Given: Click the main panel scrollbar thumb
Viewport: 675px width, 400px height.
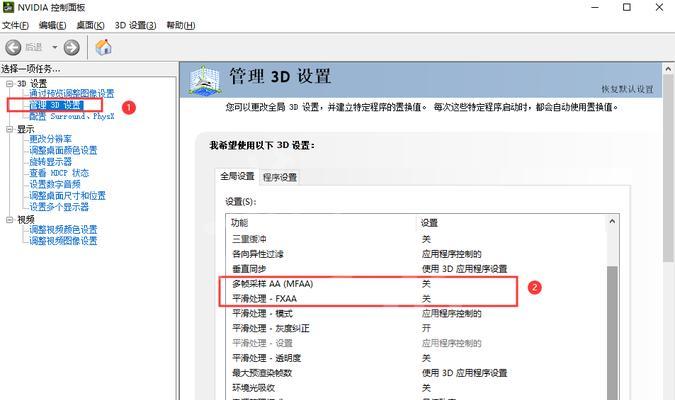Looking at the screenshot, I should [x=669, y=168].
